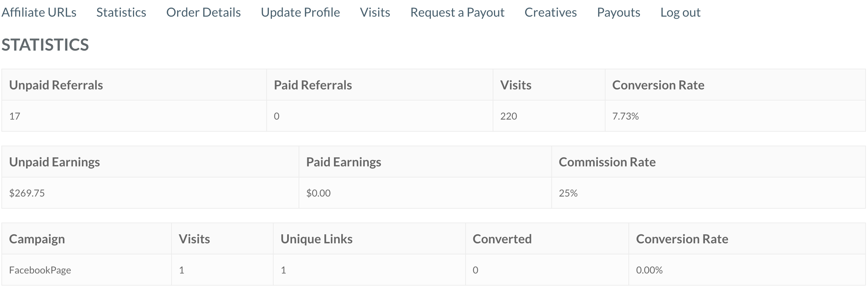Viewport: 868px width, 287px height.
Task: Open the Update Profile page
Action: click(300, 12)
